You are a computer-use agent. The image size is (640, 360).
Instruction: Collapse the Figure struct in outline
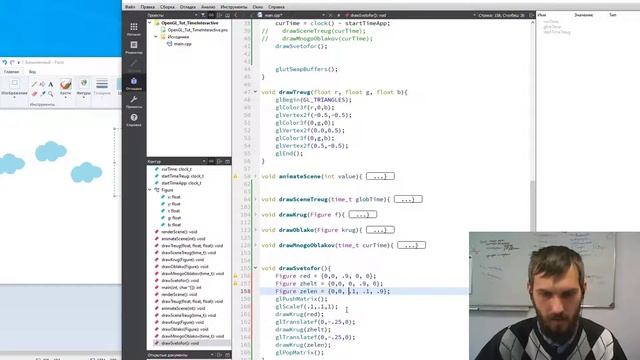coord(150,190)
